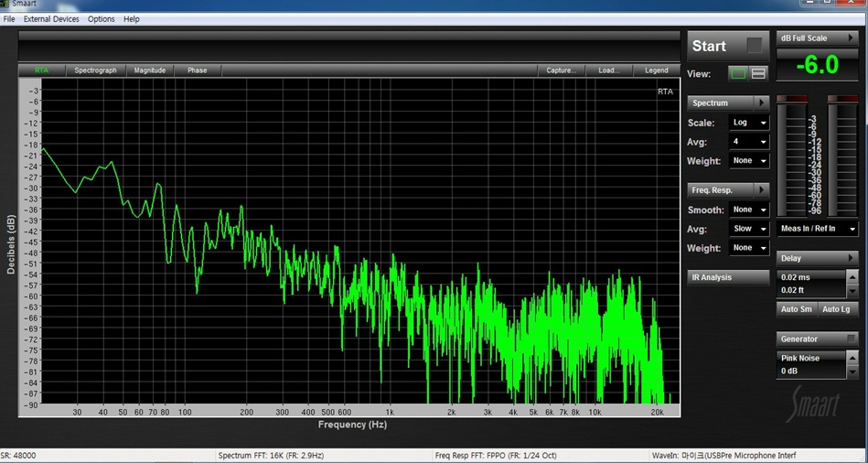Click the WaveIn USBPre device status text
The height and width of the screenshot is (463, 868).
click(x=724, y=456)
